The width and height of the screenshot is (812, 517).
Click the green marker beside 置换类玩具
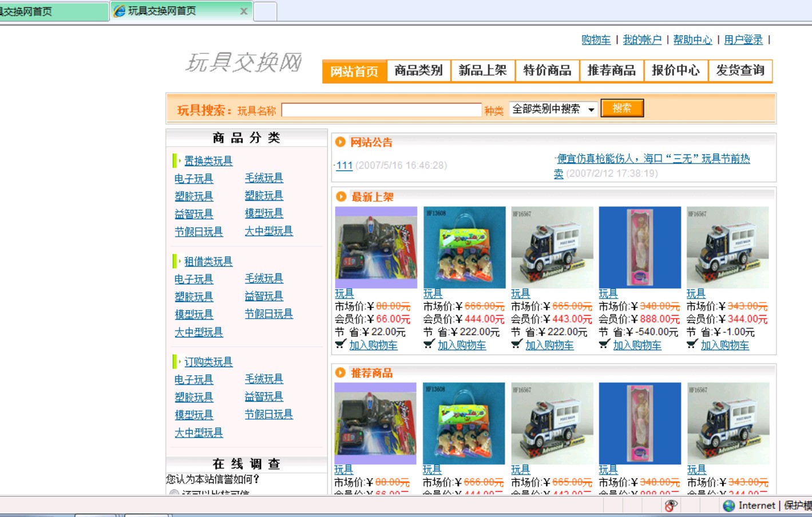(176, 161)
